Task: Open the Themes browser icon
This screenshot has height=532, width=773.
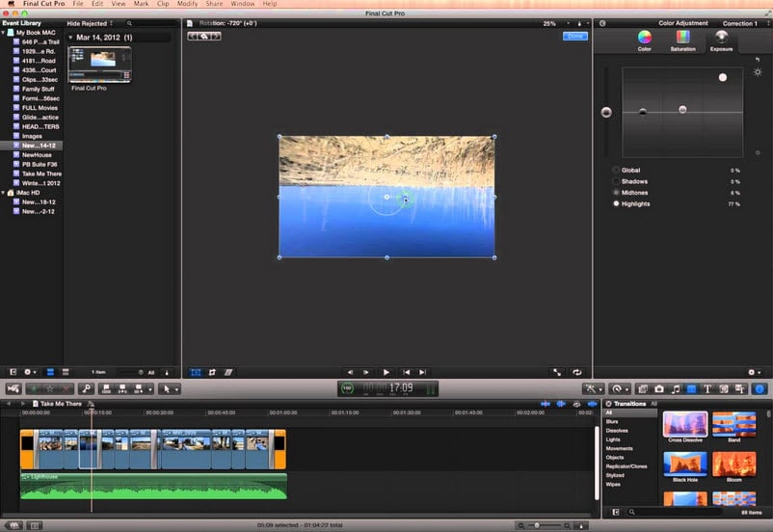Action: point(739,389)
